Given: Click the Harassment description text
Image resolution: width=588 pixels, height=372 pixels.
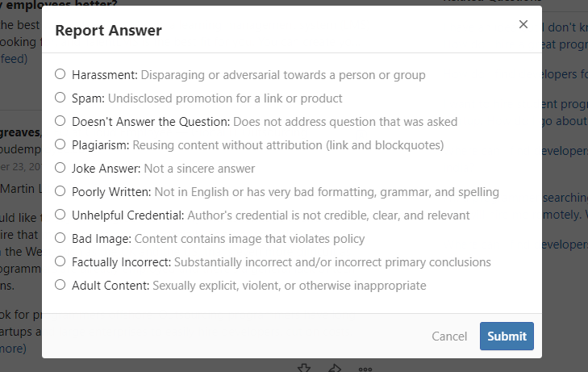Looking at the screenshot, I should click(283, 75).
